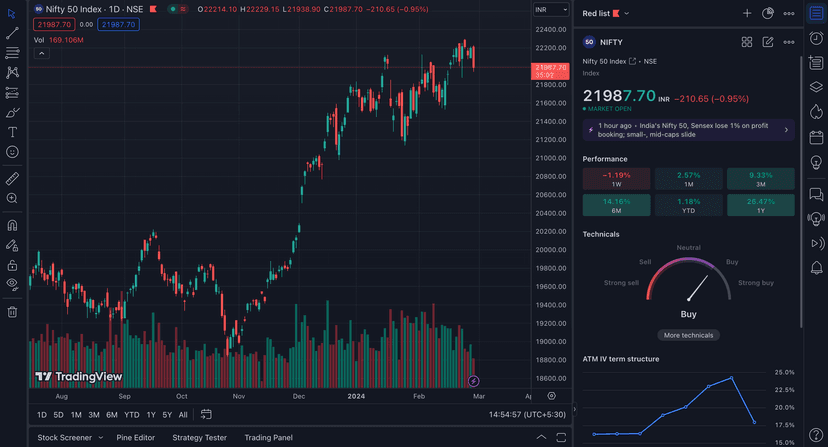Toggle magnet mode for drawings

12,225
